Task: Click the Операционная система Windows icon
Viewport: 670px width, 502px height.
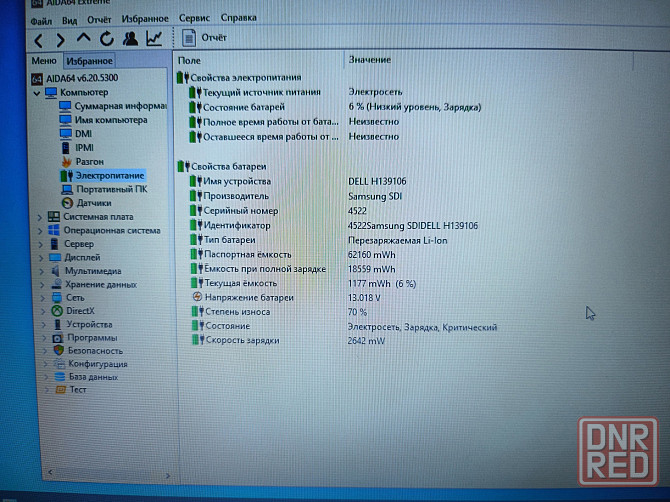Action: [54, 230]
